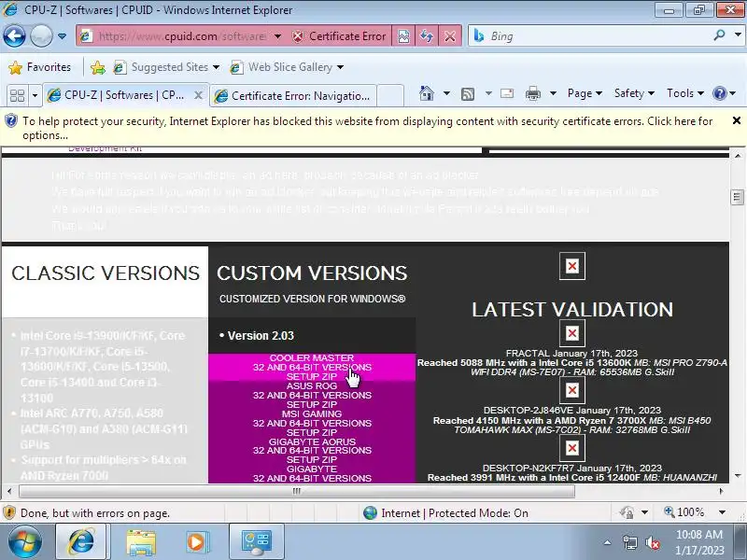Open the Page menu

click(585, 93)
